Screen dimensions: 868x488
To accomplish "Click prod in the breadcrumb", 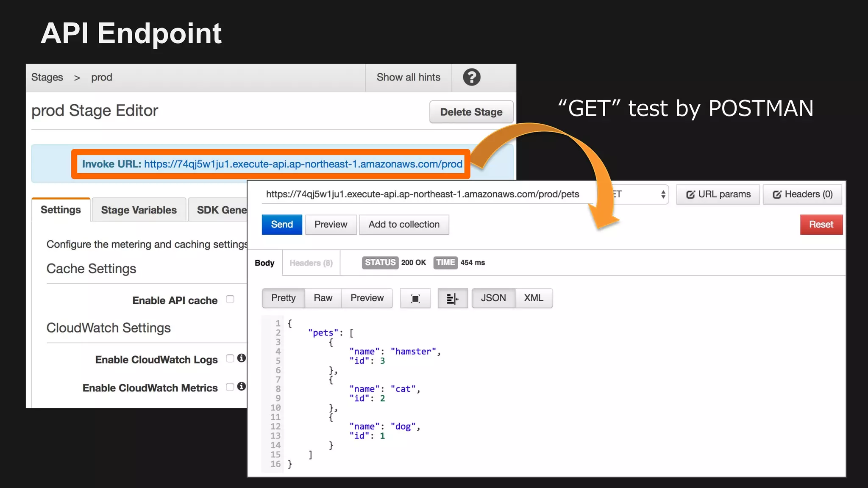I will pyautogui.click(x=102, y=77).
